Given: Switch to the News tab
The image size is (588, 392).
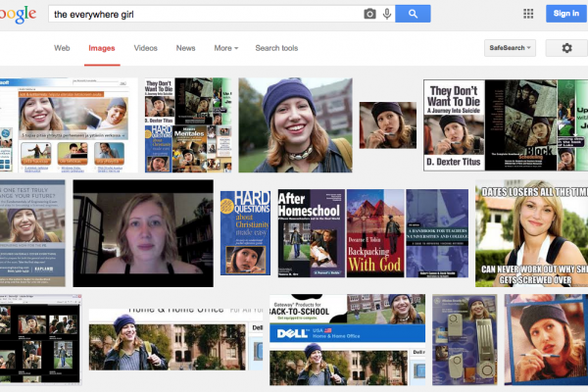Looking at the screenshot, I should pos(185,48).
